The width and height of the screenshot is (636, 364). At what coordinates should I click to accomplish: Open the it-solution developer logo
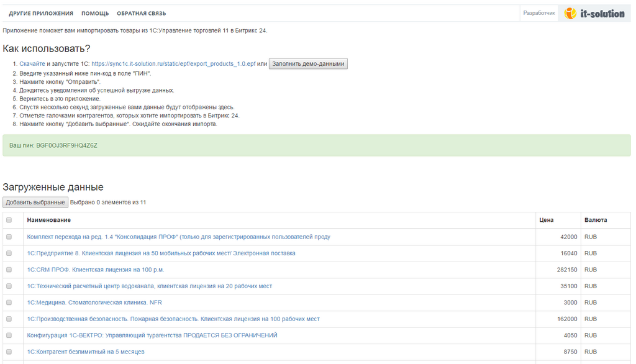594,14
